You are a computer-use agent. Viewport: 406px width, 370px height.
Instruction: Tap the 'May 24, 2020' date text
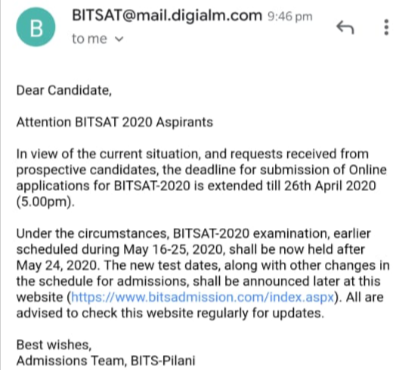point(58,265)
